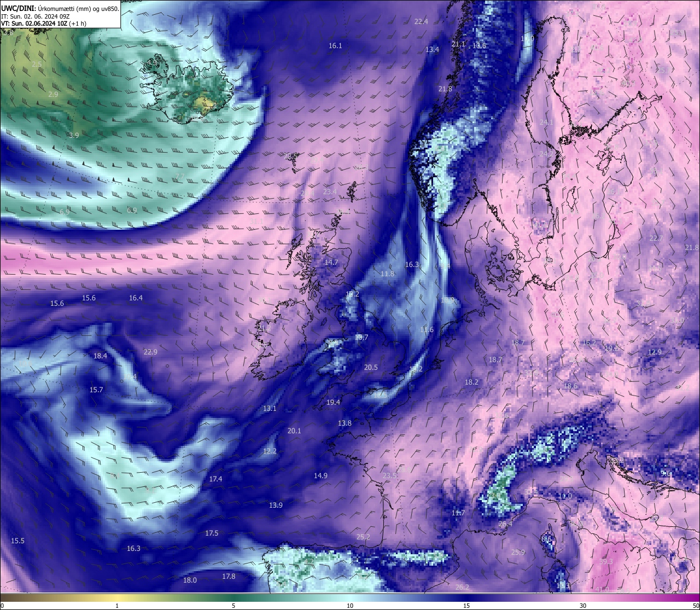The width and height of the screenshot is (700, 610).
Task: Click the 17.4 map value
Action: coord(215,479)
